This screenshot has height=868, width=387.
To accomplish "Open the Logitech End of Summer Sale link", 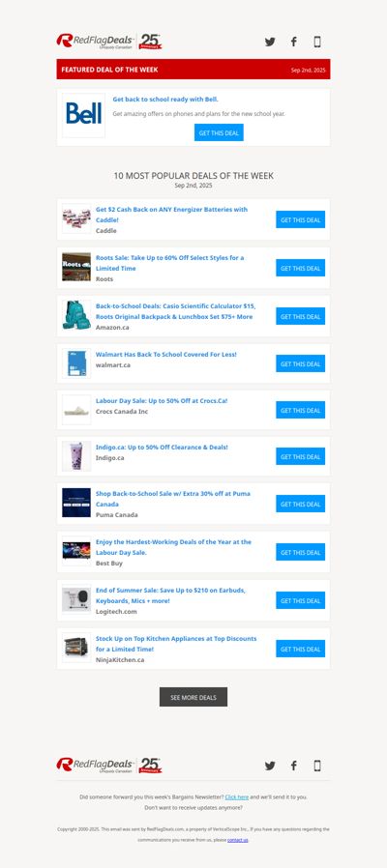I will 171,595.
